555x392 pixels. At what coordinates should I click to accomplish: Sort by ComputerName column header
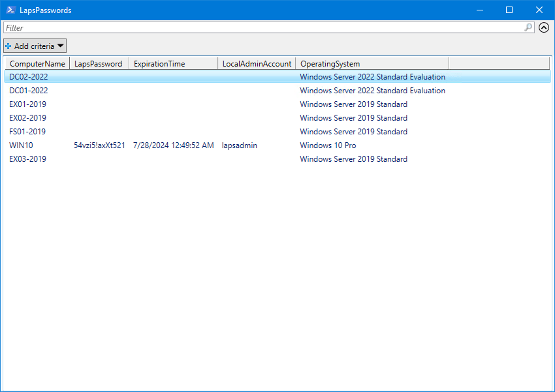(x=37, y=64)
